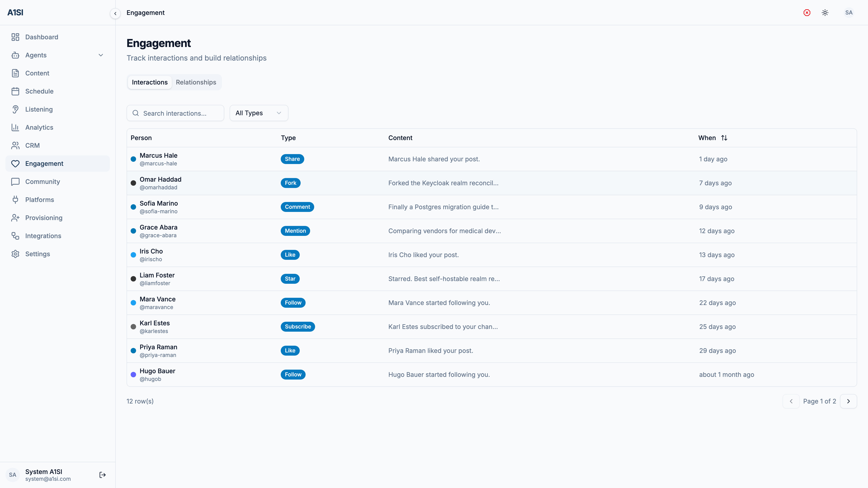Collapse the sidebar with chevron button

pos(115,14)
